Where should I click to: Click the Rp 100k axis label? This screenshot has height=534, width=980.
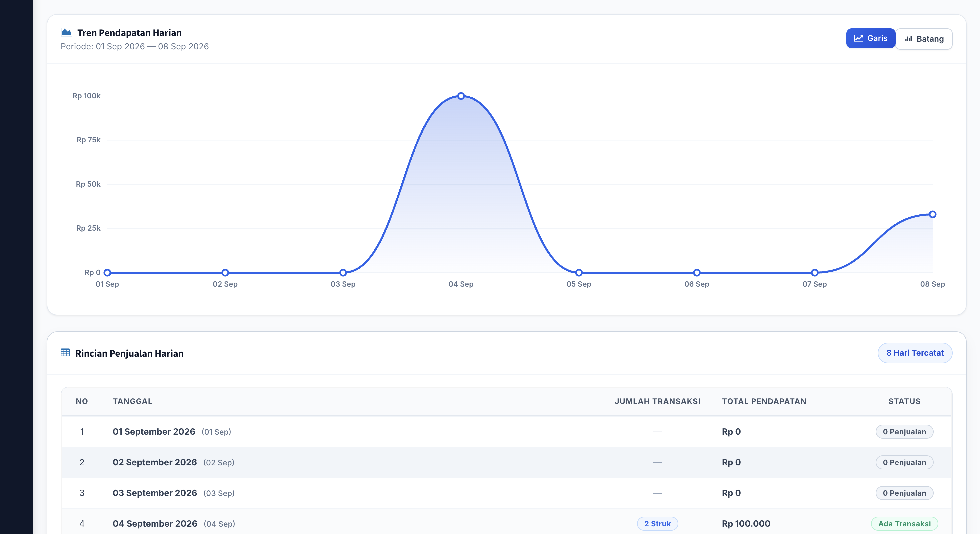click(x=86, y=96)
